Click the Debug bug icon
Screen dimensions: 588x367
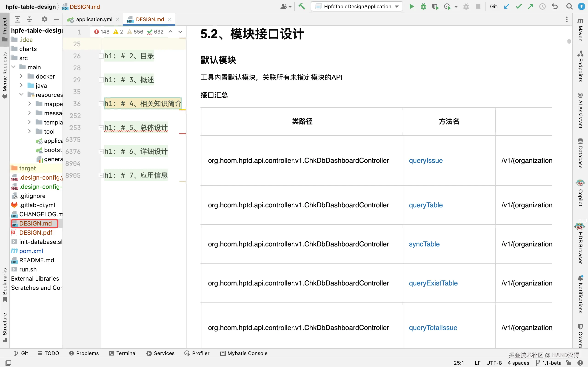pyautogui.click(x=423, y=7)
